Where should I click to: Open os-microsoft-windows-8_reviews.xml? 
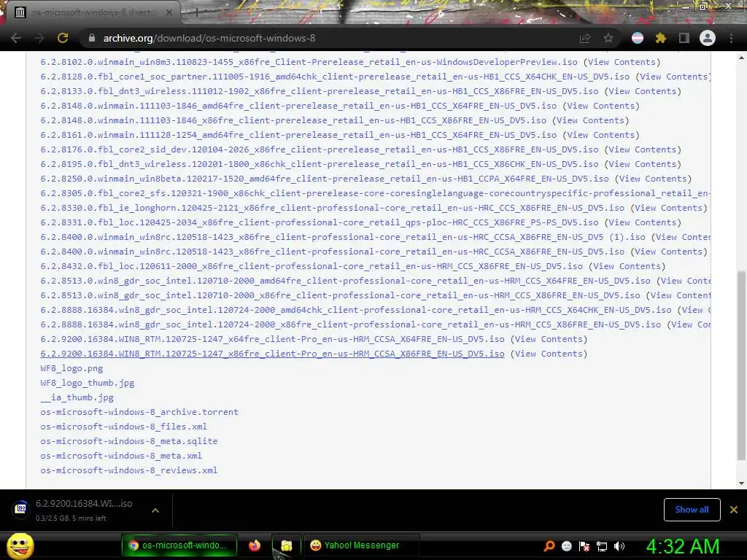128,470
